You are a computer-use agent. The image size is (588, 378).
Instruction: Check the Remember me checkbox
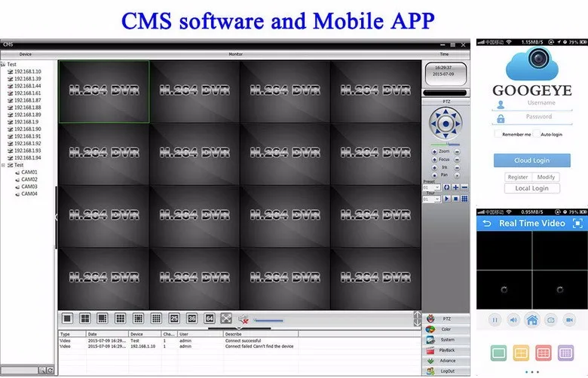click(x=497, y=134)
